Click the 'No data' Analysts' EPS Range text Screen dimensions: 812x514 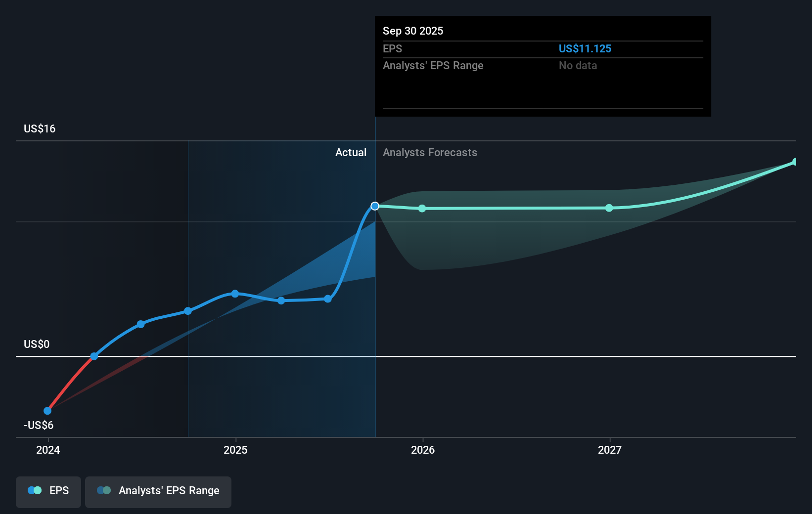(577, 65)
